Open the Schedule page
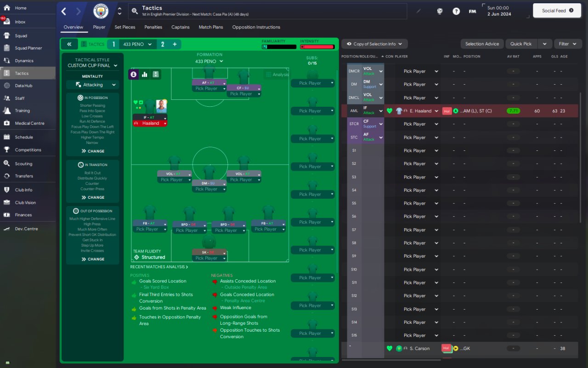588x368 pixels. pos(28,137)
